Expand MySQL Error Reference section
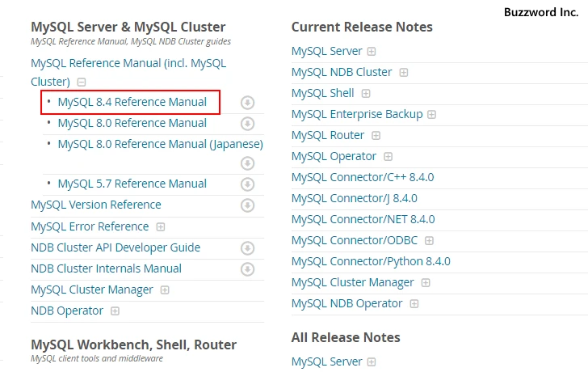Image resolution: width=588 pixels, height=372 pixels. 161,227
